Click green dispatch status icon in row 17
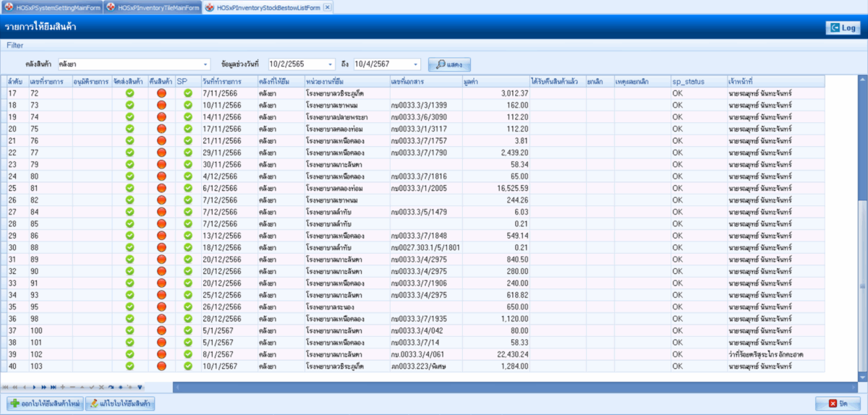The height and width of the screenshot is (415, 868). (x=129, y=93)
